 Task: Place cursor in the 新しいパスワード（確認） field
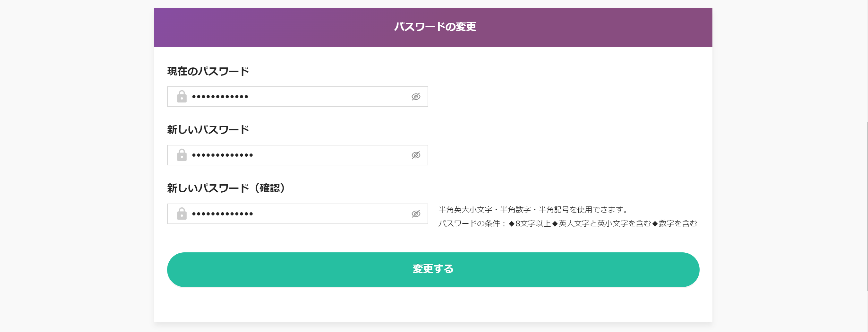click(296, 214)
